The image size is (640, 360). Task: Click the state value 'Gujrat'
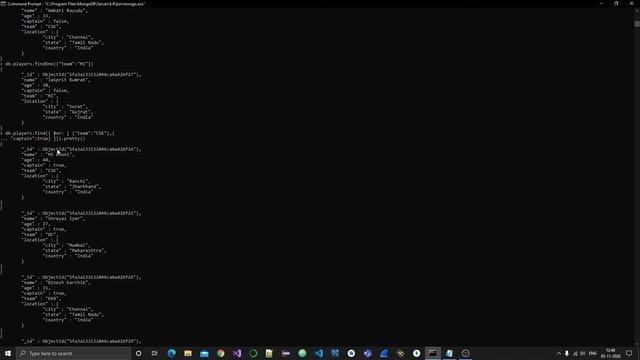point(81,112)
